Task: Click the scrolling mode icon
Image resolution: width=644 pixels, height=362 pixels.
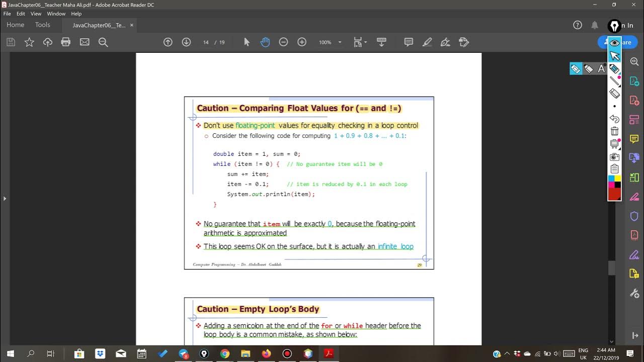Action: (381, 42)
